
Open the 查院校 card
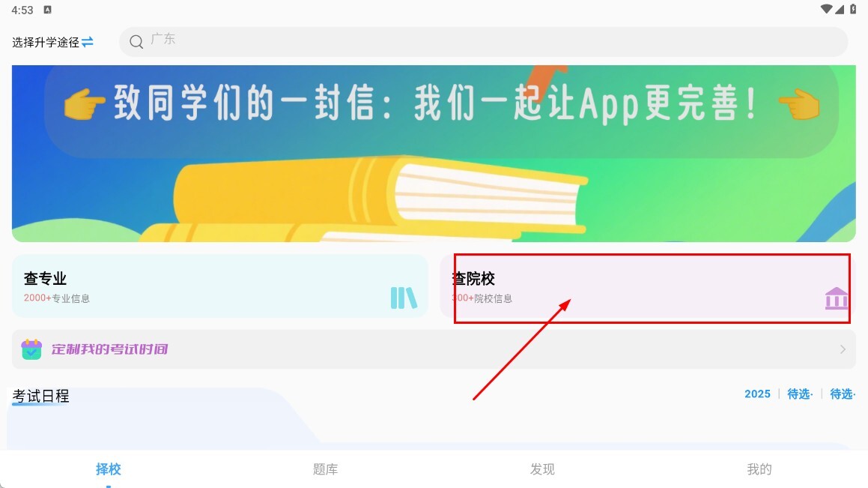point(648,286)
